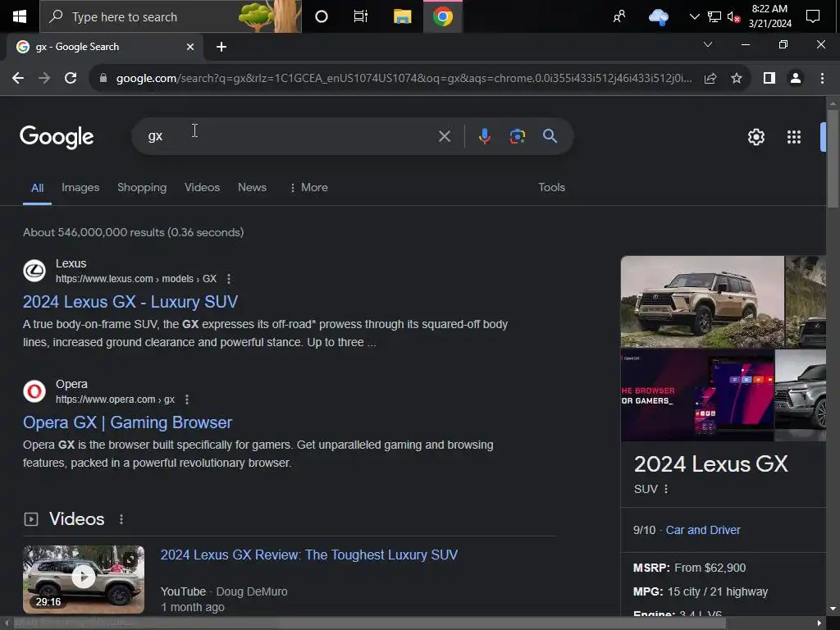
Task: Bookmark this page with star icon
Action: point(737,78)
